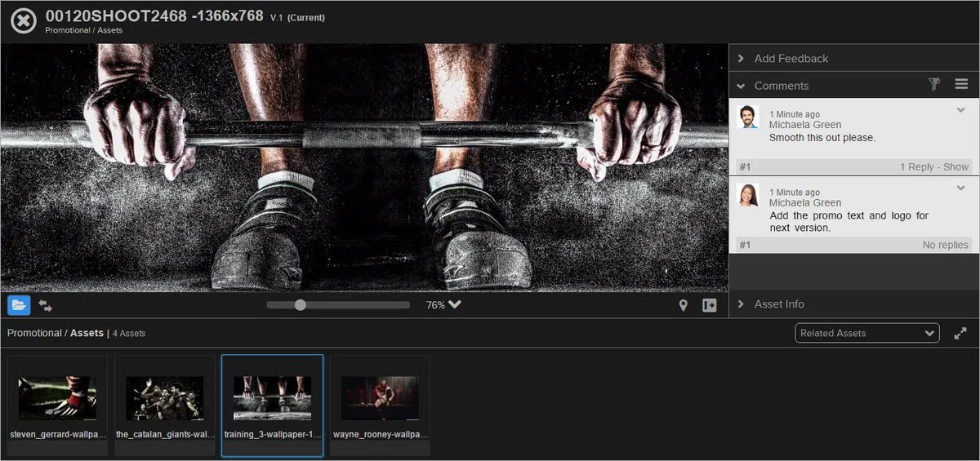Click the location pin annotation icon
The width and height of the screenshot is (980, 461).
tap(684, 305)
